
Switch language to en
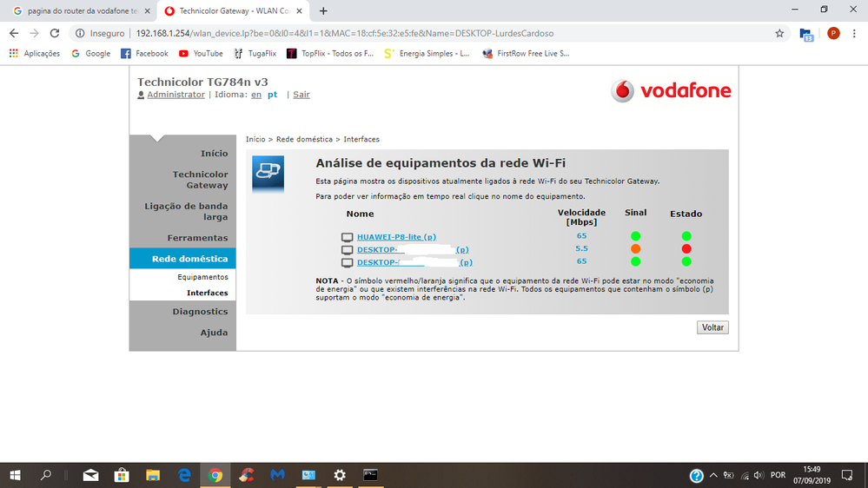coord(255,95)
